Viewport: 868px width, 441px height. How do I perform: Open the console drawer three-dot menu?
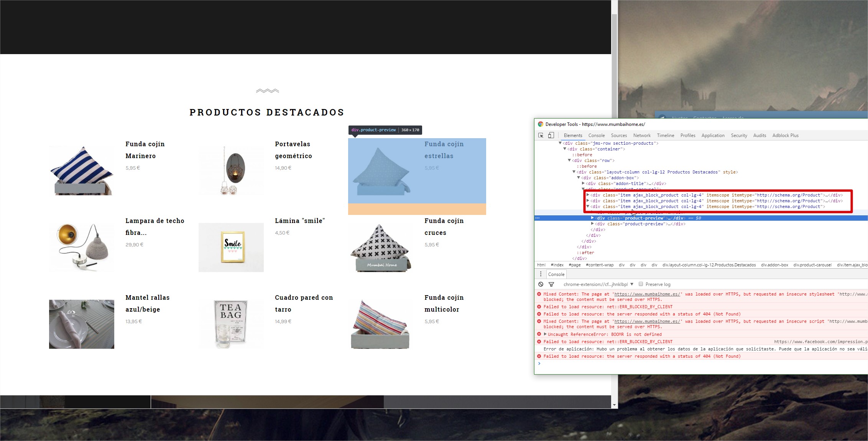point(541,274)
